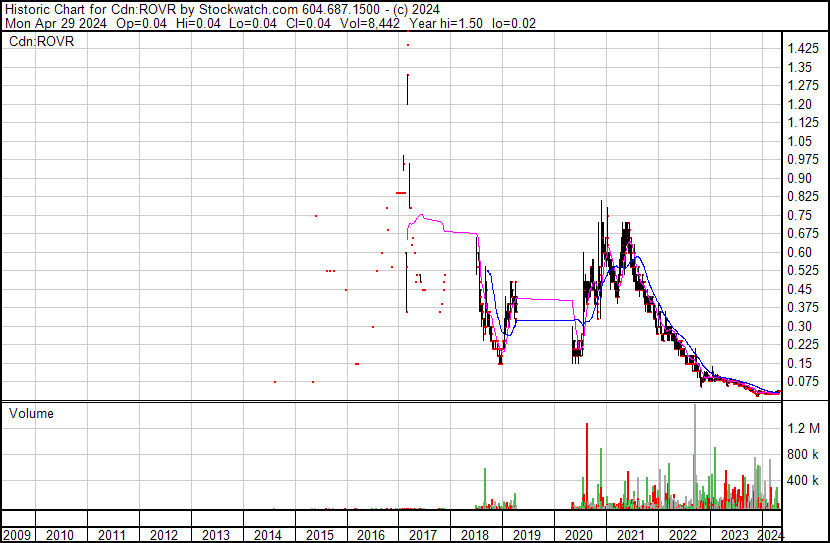This screenshot has height=543, width=830.
Task: Click the 0.075 price axis label
Action: (803, 382)
